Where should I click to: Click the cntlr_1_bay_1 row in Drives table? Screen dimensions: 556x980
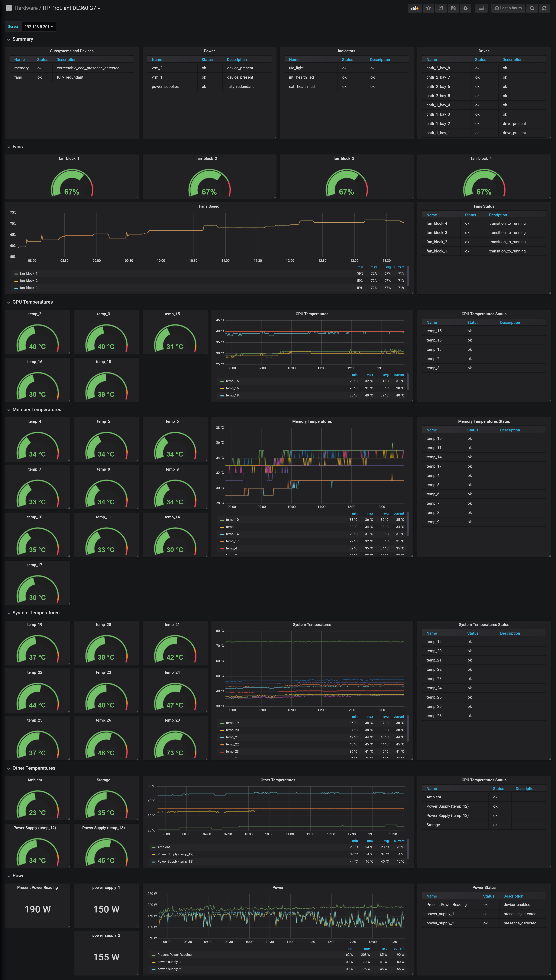[x=484, y=133]
